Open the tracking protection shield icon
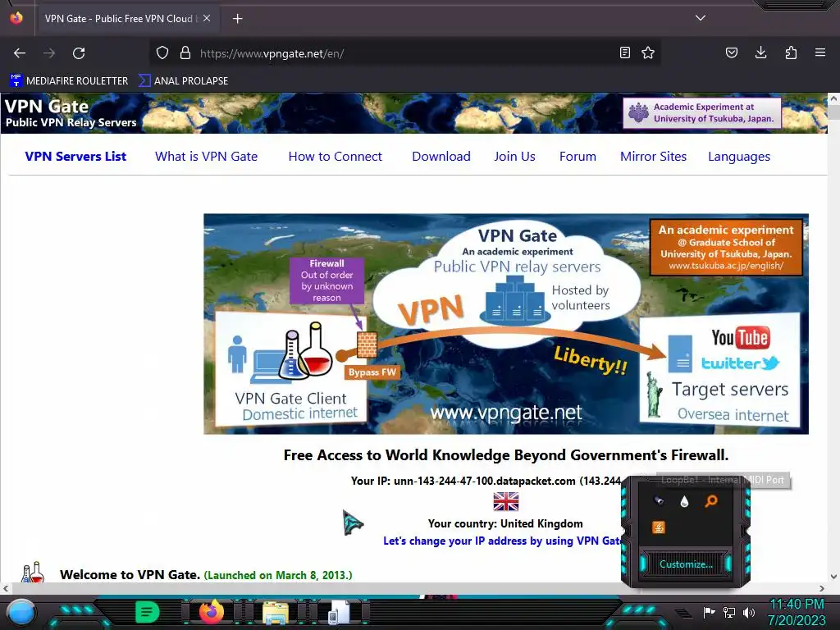 coord(162,52)
